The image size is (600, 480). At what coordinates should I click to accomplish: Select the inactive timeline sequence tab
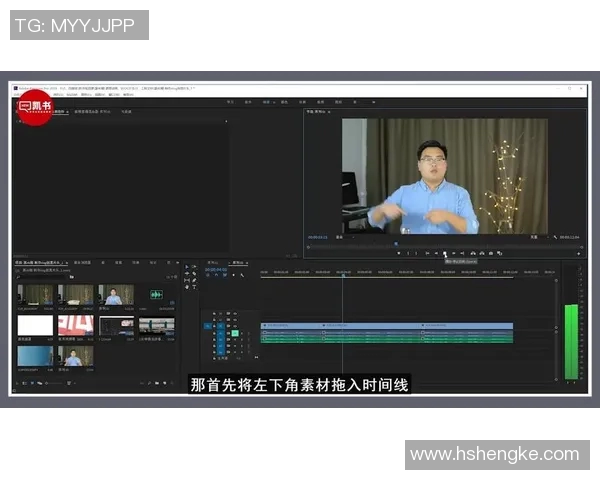[213, 263]
